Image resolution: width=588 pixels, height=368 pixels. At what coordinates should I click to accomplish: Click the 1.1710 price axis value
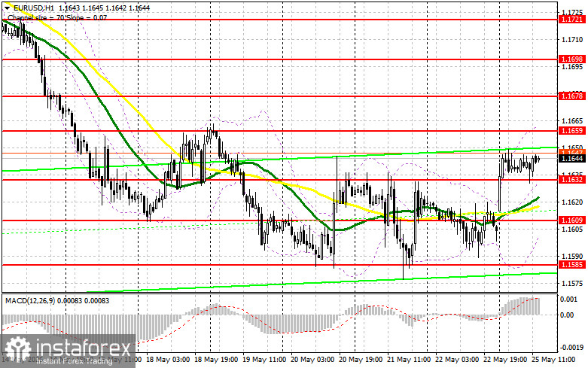point(572,39)
